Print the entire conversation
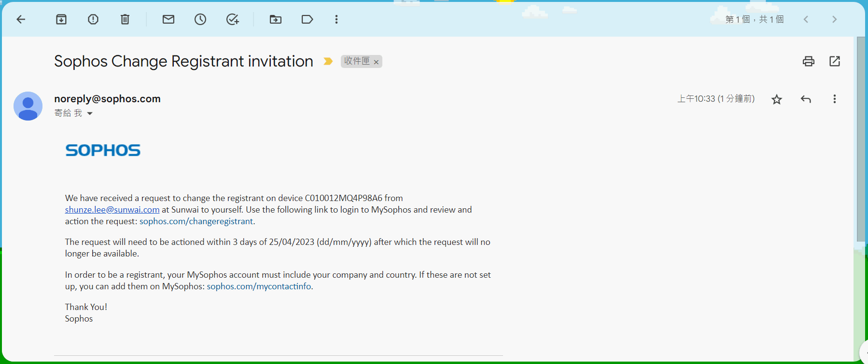 coord(809,61)
